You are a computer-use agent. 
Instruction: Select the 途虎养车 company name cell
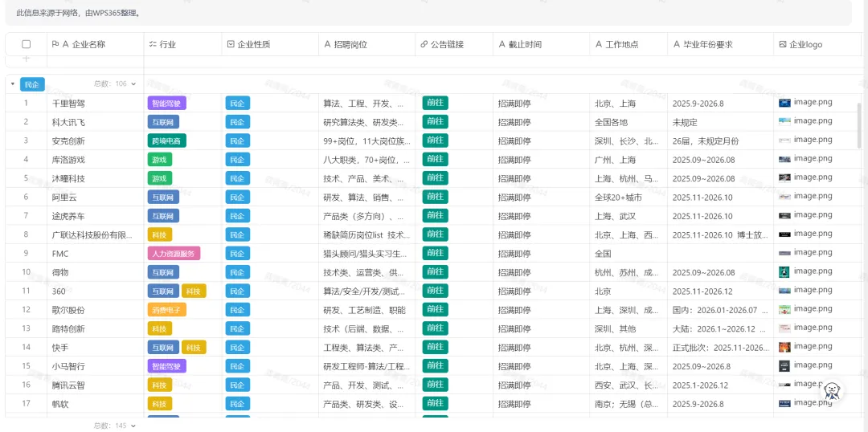click(95, 216)
